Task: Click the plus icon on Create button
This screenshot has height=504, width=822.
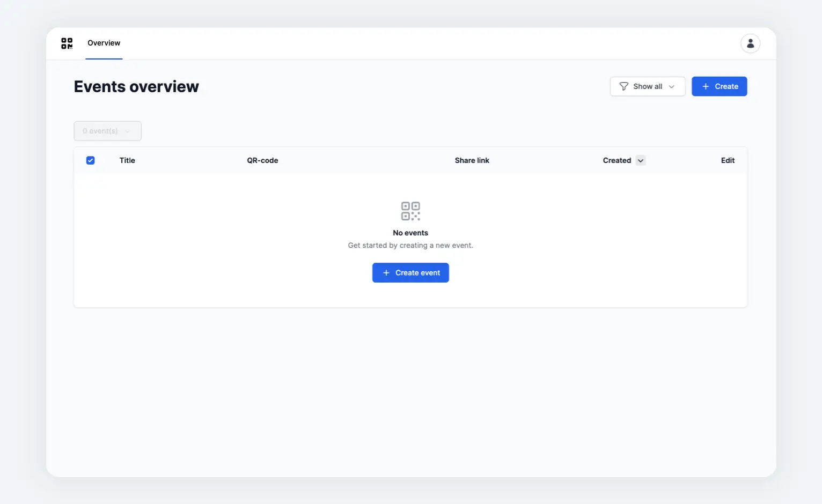Action: tap(706, 86)
